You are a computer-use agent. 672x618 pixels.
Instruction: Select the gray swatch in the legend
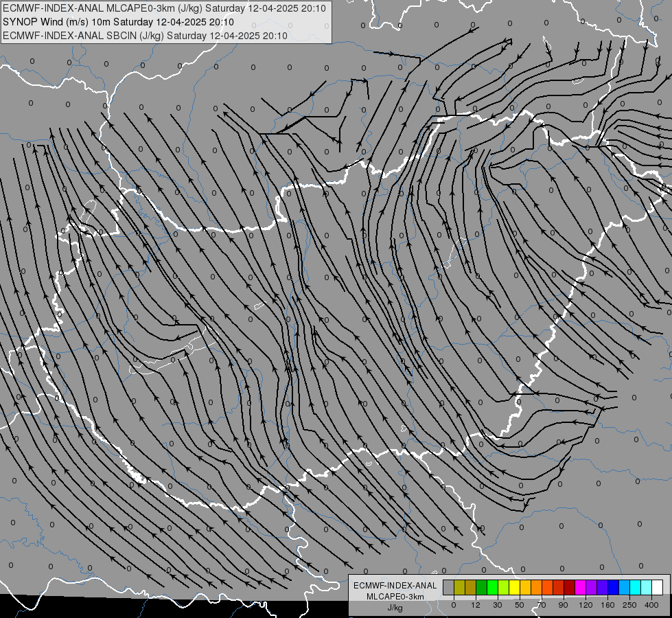[x=449, y=587]
